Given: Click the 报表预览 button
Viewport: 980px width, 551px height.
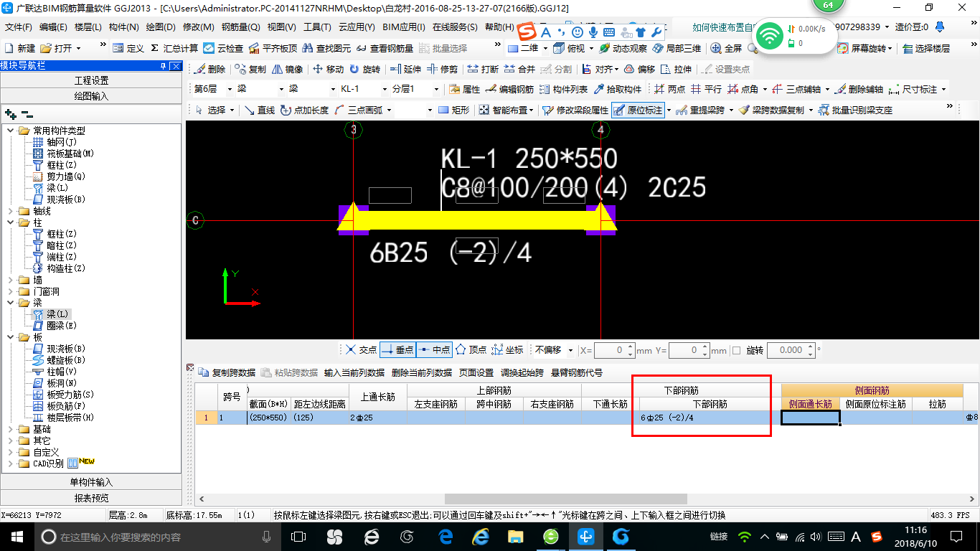Looking at the screenshot, I should pyautogui.click(x=91, y=498).
